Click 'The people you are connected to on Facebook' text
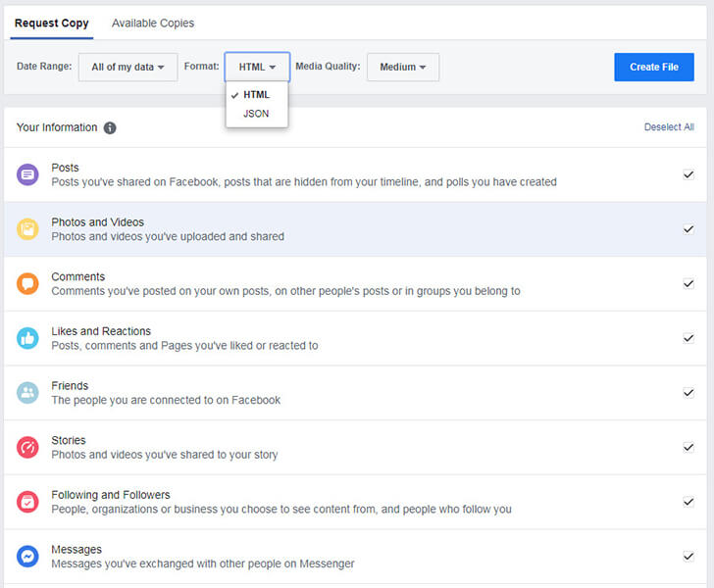Image resolution: width=714 pixels, height=588 pixels. [166, 400]
